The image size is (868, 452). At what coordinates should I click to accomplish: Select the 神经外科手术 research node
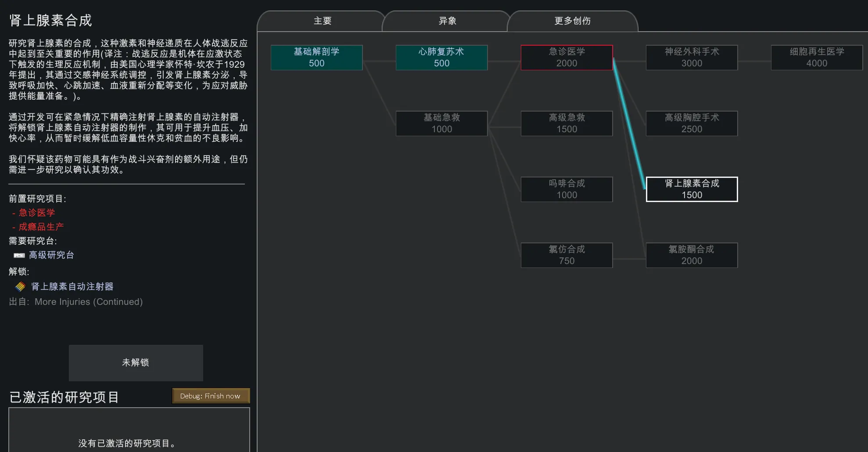(x=692, y=58)
